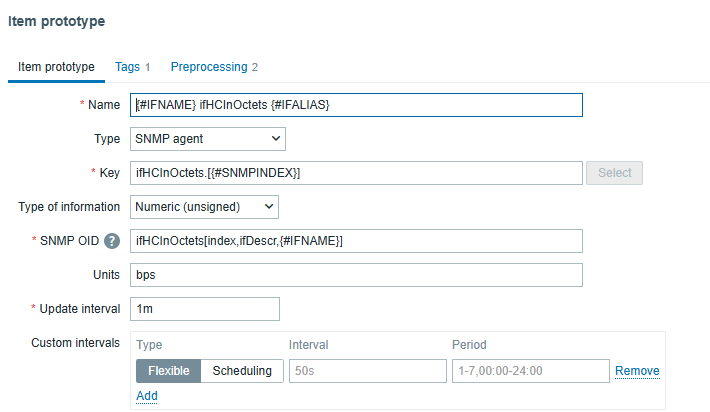Expand the Type of information dropdown

[x=204, y=207]
